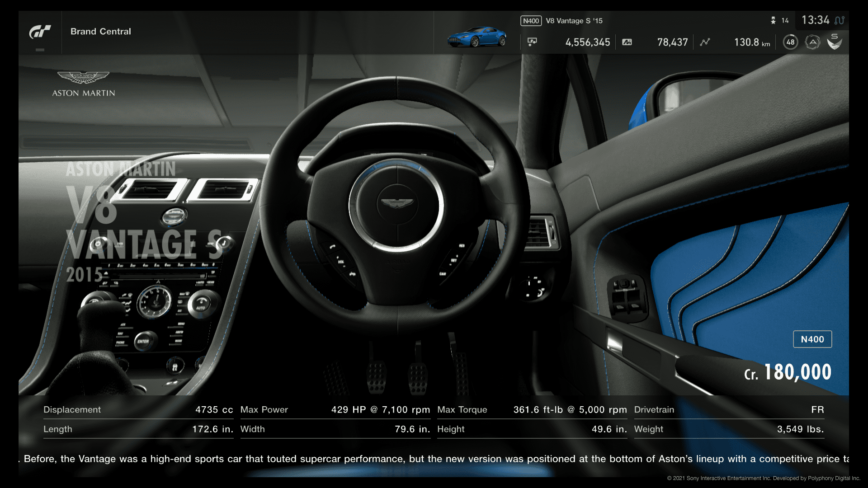Click the mileage points icon
The width and height of the screenshot is (868, 488).
[x=627, y=42]
